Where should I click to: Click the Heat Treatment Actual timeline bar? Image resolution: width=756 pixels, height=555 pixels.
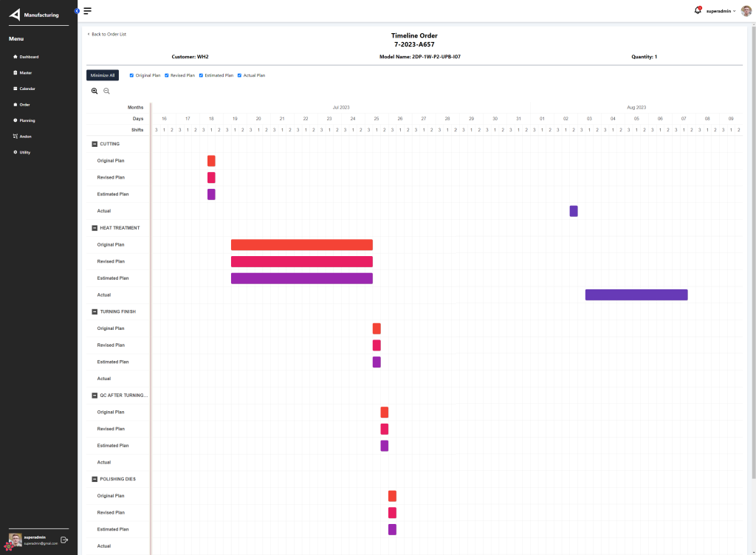coord(636,295)
